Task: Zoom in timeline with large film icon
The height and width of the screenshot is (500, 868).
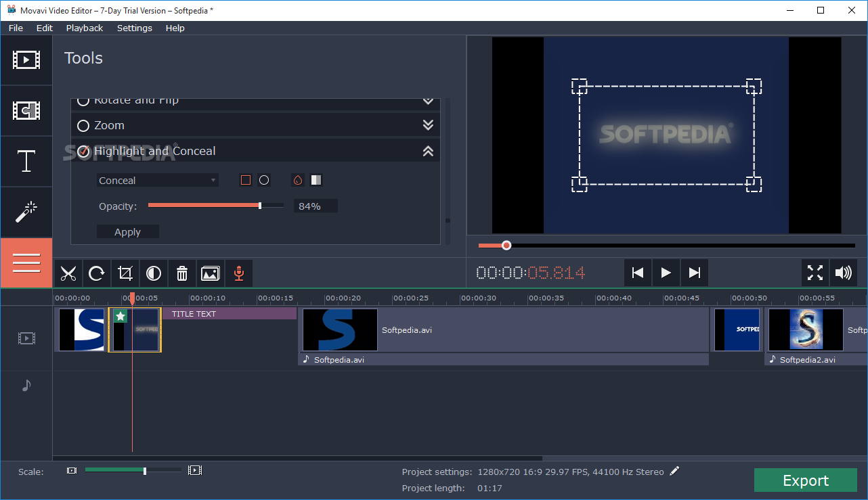Action: (x=195, y=470)
